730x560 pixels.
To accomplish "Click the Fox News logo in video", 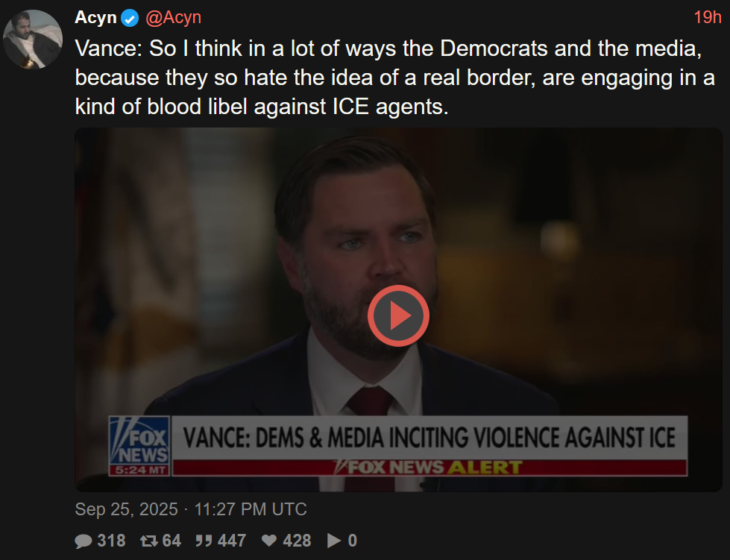I will click(139, 445).
